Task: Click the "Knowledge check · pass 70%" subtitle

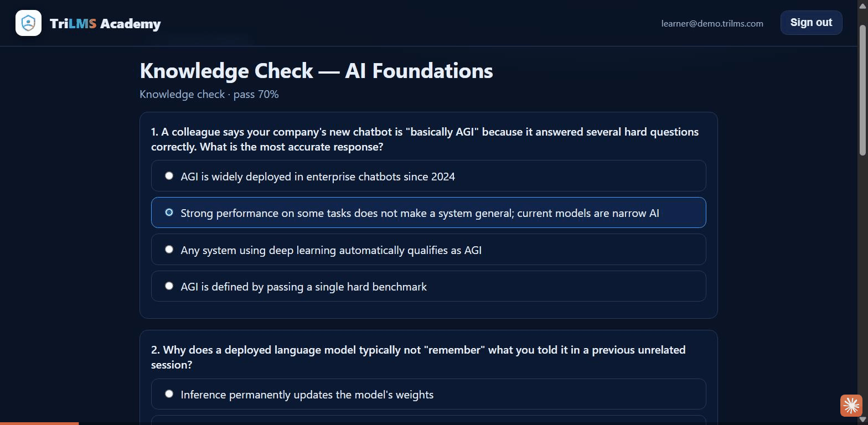Action: (209, 94)
